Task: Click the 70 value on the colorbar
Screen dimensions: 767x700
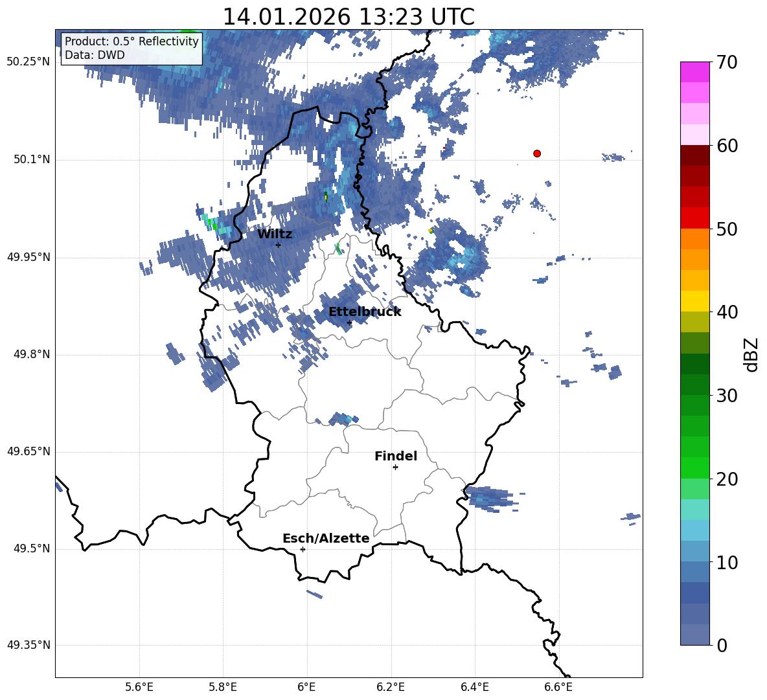Action: coord(727,63)
